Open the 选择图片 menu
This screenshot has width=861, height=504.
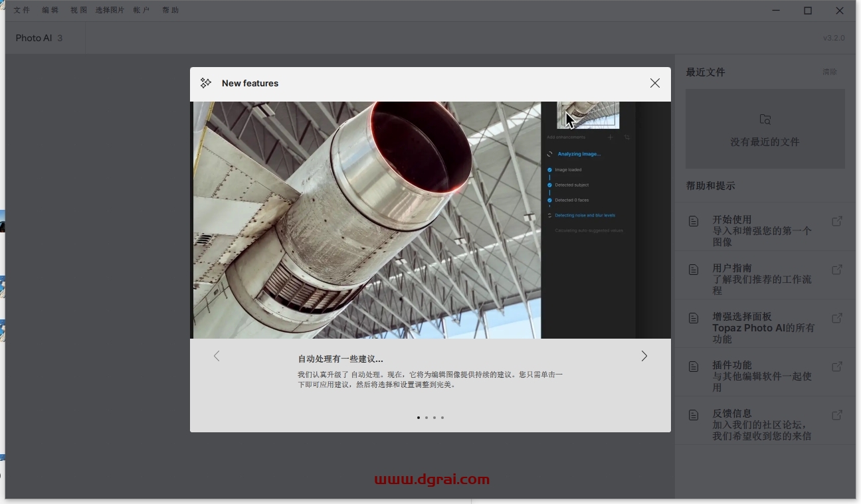[110, 10]
